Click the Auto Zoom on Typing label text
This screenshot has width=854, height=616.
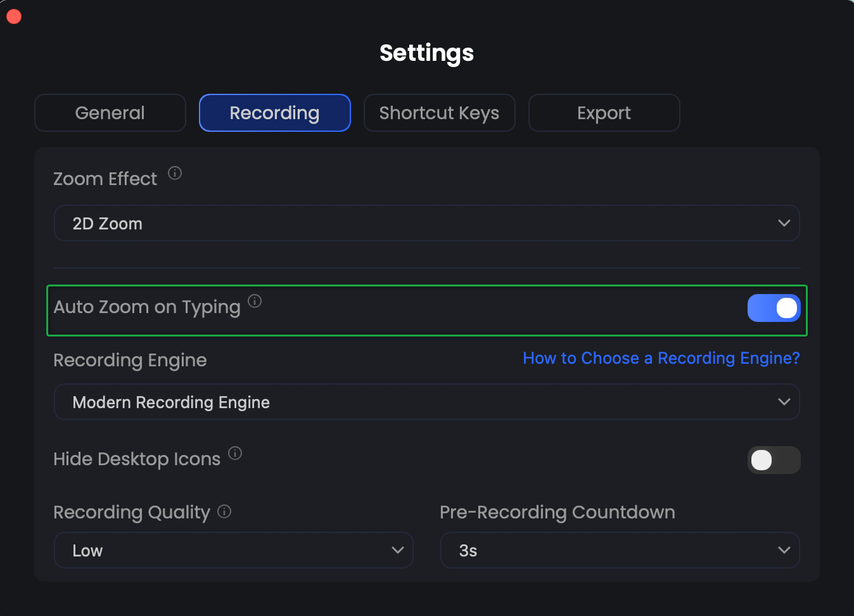pos(147,307)
